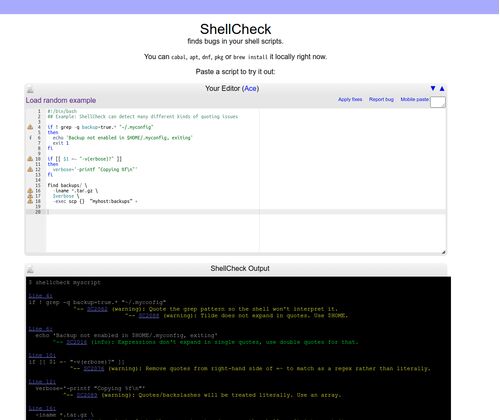Click 'Line 12:' link in output
500x420 pixels.
click(x=42, y=382)
